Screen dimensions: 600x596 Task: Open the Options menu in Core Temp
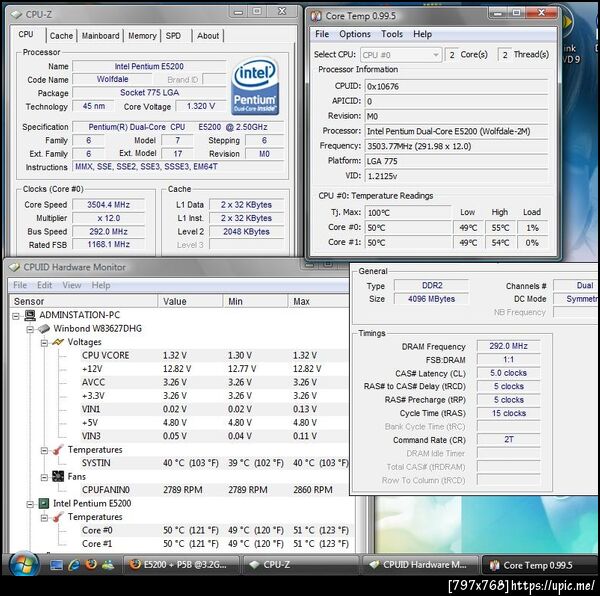[x=355, y=34]
